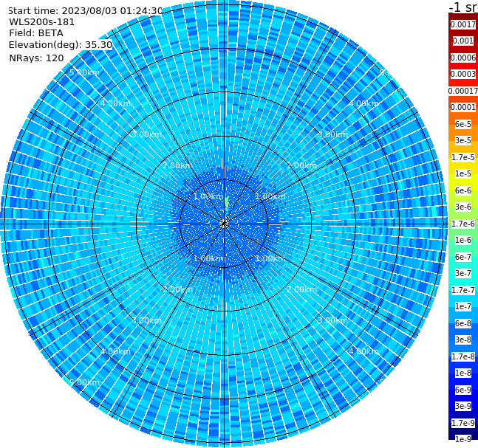Viewport: 478px width, 448px height.
Task: Select the upper-right 4.00km range label
Action: click(363, 103)
